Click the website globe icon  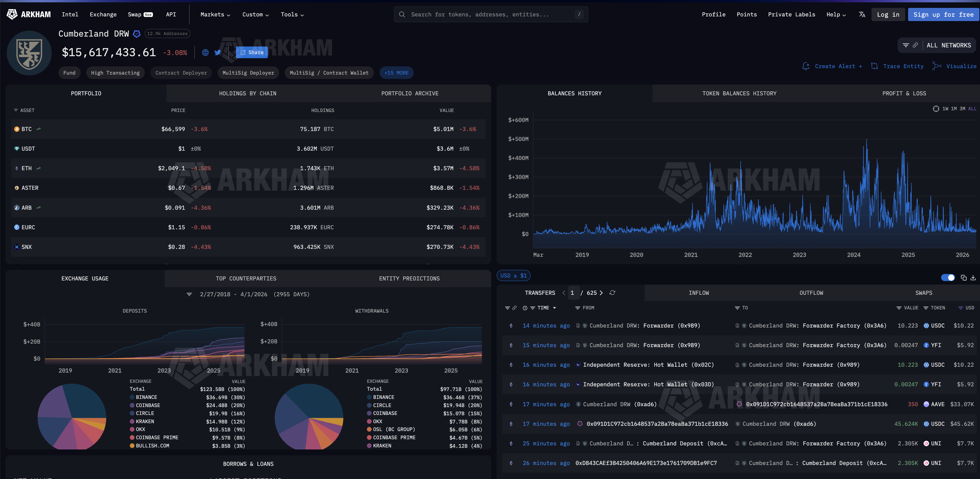206,53
